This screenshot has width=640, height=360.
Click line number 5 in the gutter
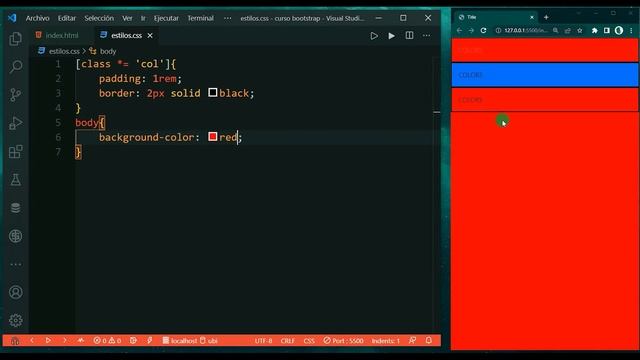58,122
